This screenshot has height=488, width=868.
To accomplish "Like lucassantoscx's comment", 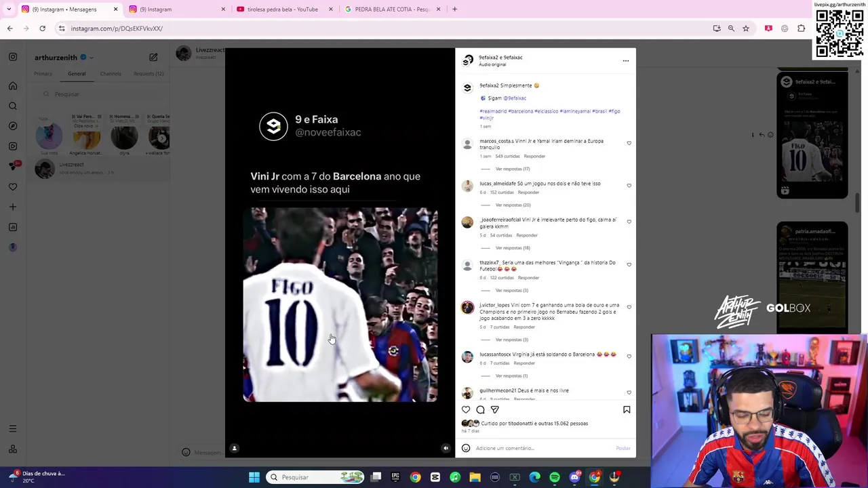I will point(629,356).
